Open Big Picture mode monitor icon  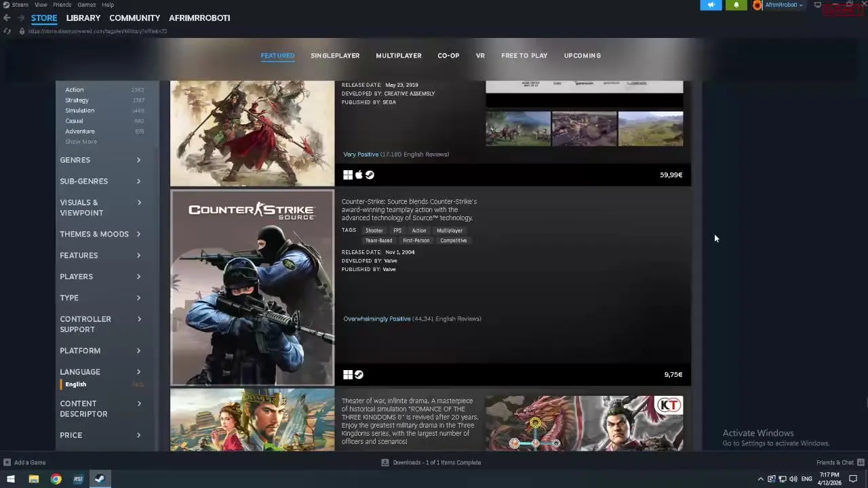(818, 5)
